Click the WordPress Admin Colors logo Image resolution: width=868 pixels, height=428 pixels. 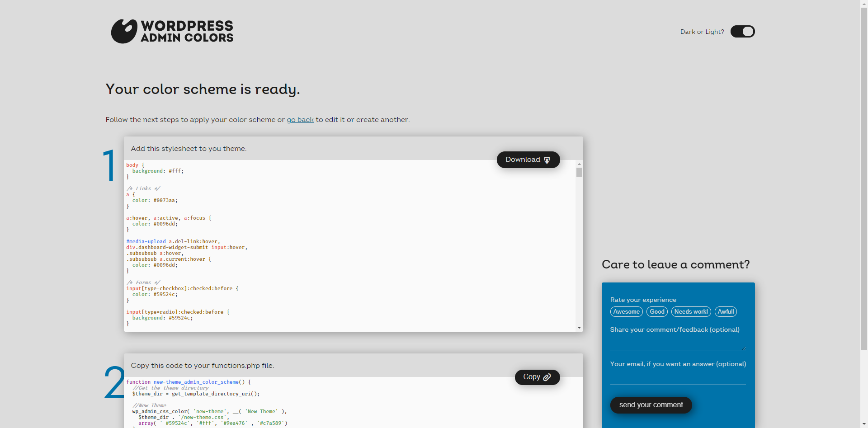pos(172,31)
